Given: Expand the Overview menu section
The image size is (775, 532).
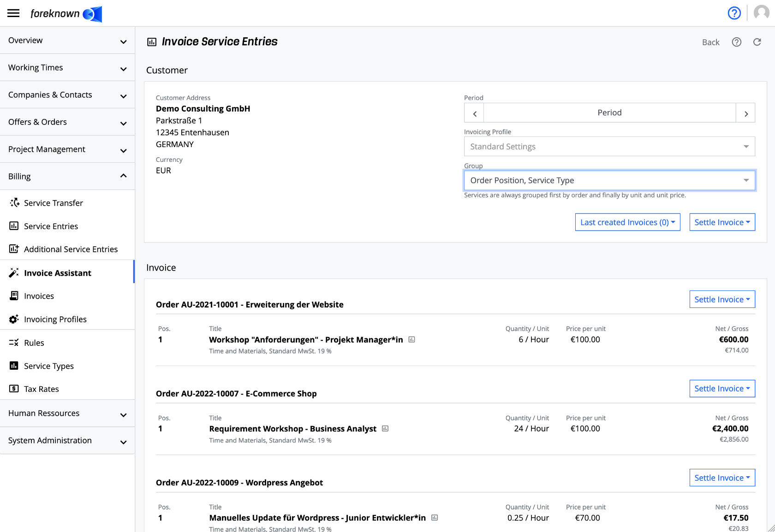Looking at the screenshot, I should click(x=67, y=41).
